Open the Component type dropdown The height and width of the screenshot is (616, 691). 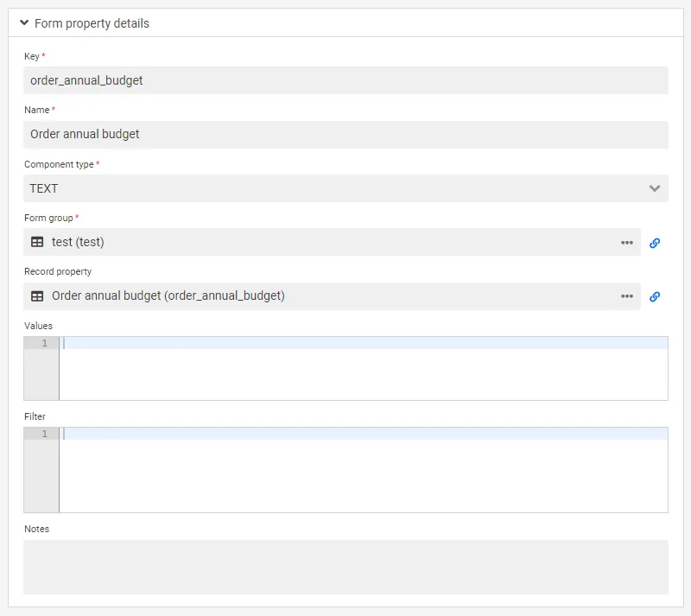click(345, 188)
